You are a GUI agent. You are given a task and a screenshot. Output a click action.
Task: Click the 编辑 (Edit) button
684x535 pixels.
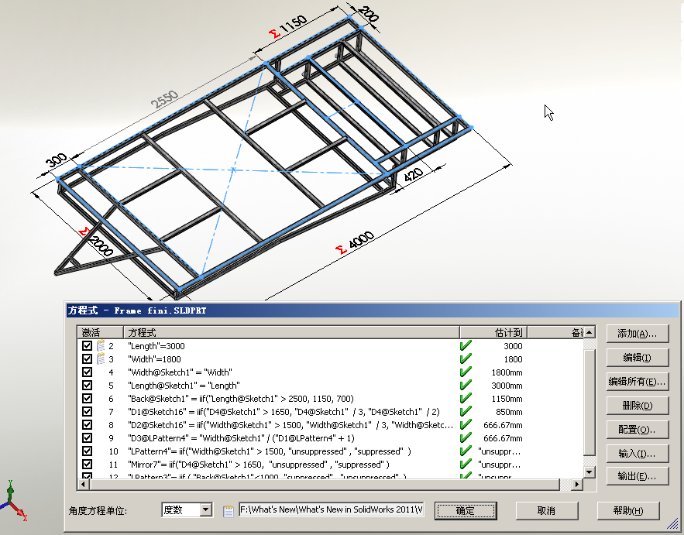pyautogui.click(x=637, y=357)
